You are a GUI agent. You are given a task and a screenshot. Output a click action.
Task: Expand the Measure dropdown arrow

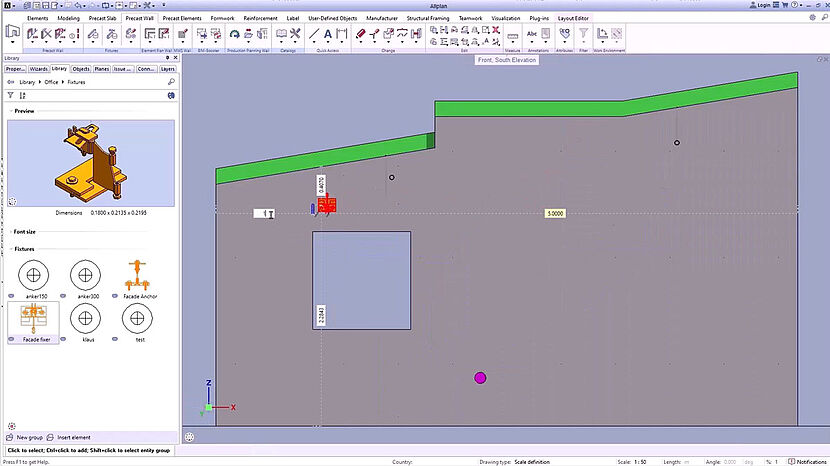click(x=512, y=44)
